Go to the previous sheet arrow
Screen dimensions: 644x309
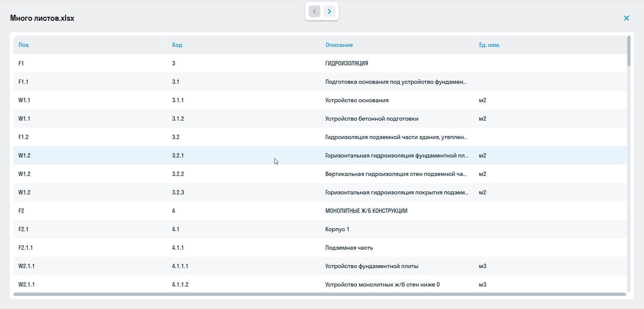click(314, 11)
